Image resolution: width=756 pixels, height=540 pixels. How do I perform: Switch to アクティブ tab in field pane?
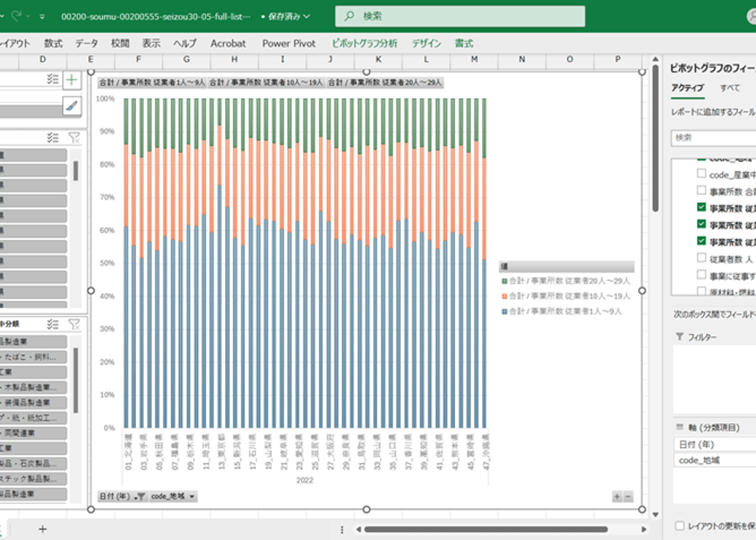(x=687, y=88)
